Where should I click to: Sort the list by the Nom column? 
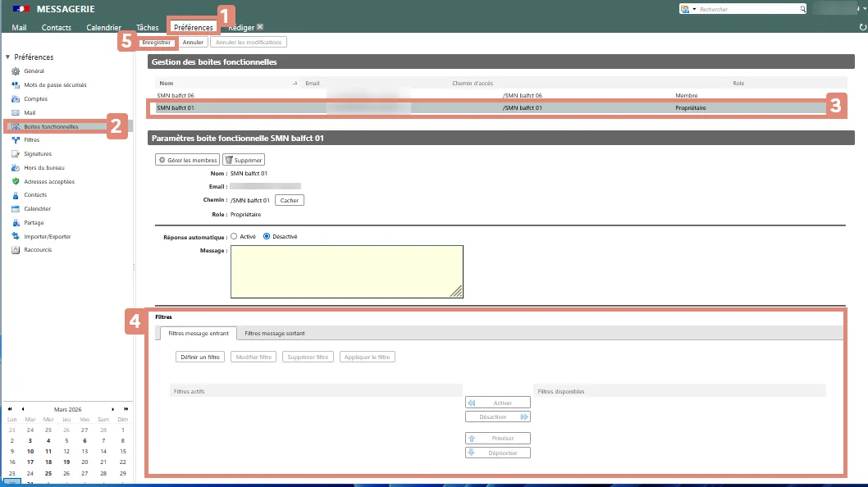[166, 83]
